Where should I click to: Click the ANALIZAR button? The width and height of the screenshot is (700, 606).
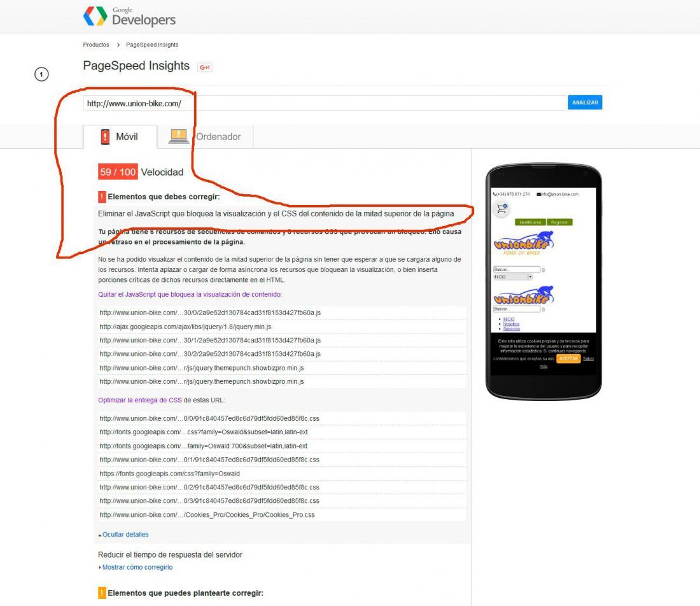(585, 102)
